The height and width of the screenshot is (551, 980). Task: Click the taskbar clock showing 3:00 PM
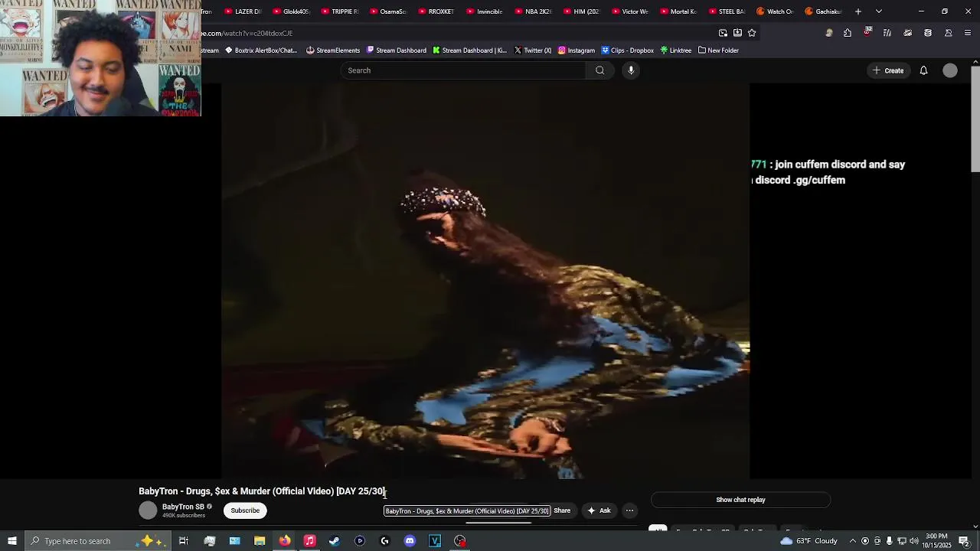[x=937, y=541]
